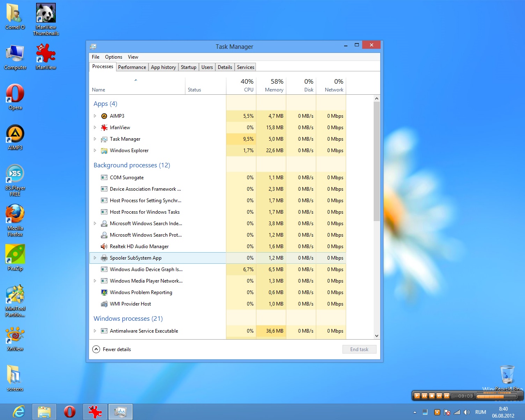Click the network signal tray icon
525x420 pixels.
pos(457,412)
